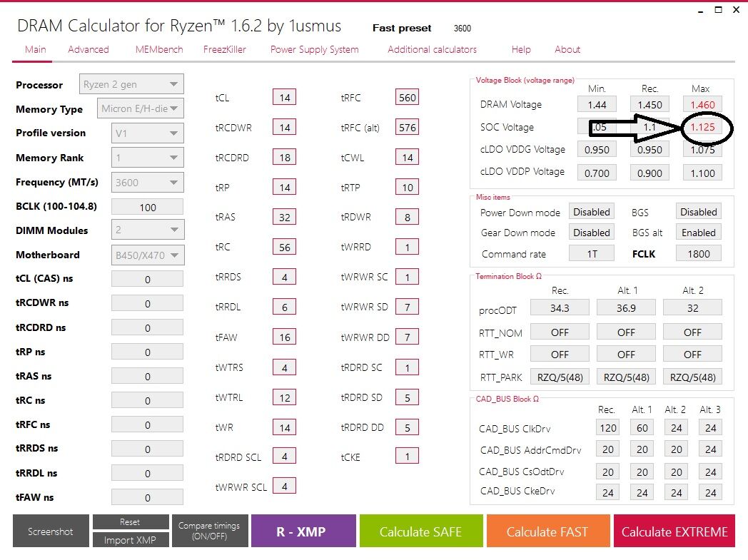Click the tFAW ns field
Image resolution: width=748 pixels, height=560 pixels.
pyautogui.click(x=148, y=497)
